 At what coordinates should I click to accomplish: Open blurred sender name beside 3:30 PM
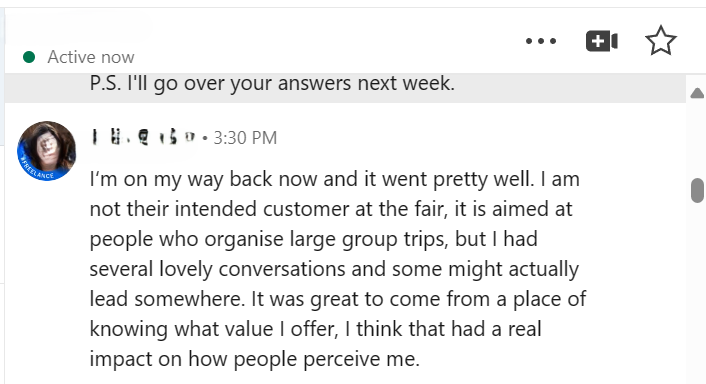[143, 137]
